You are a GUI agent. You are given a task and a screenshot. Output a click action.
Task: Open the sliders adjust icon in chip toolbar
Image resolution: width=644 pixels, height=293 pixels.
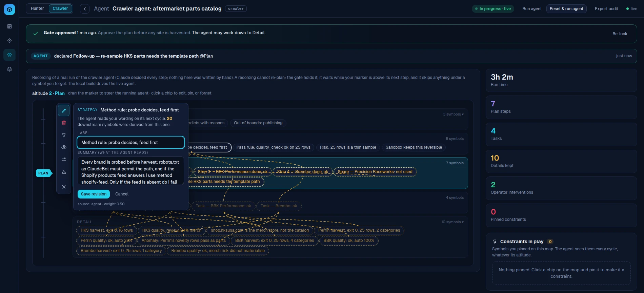click(64, 160)
